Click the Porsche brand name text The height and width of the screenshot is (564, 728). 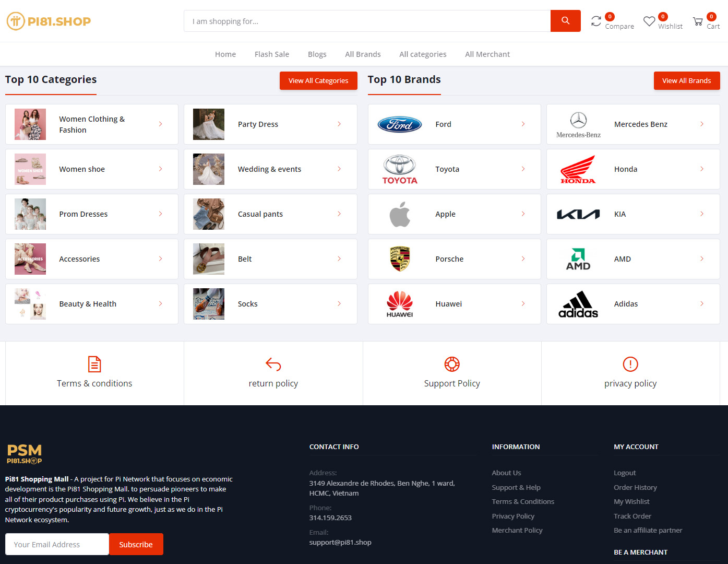(449, 259)
